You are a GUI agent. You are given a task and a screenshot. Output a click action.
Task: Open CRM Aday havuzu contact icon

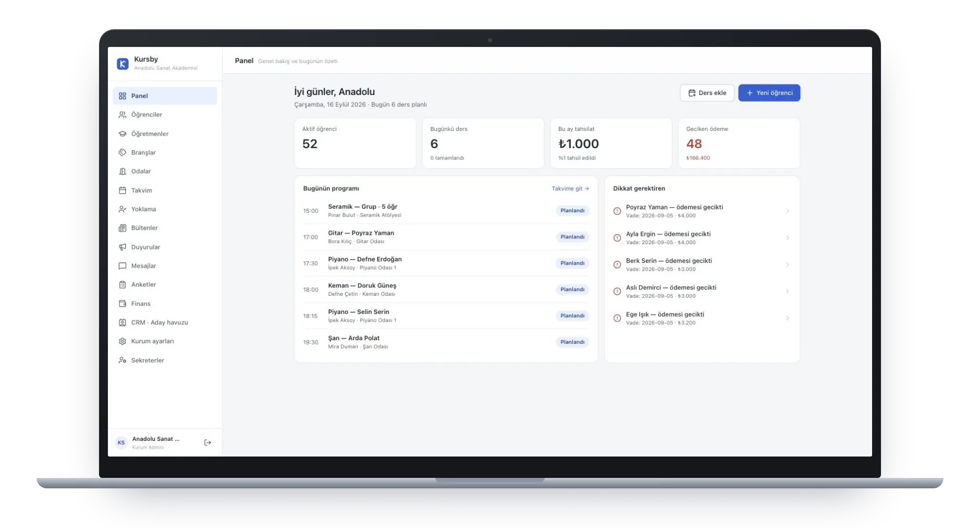[123, 322]
